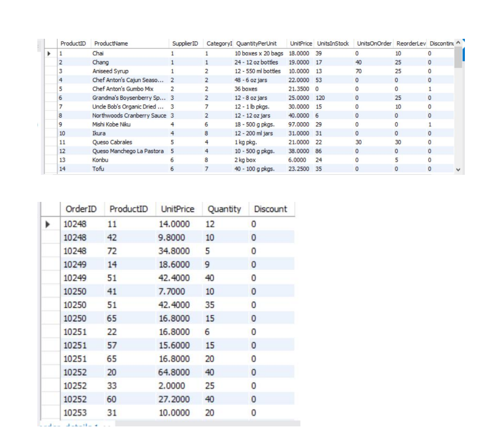Select Chef Anton's Gumbo Mix cell

(123, 89)
